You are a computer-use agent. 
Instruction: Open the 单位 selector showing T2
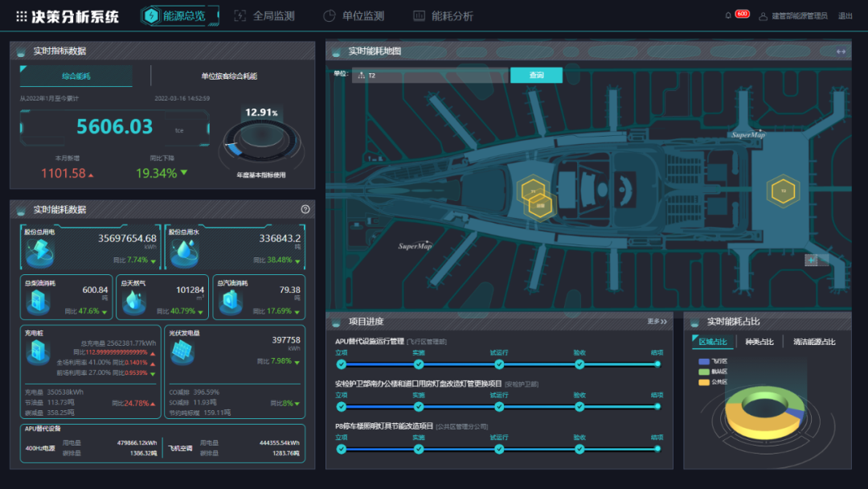click(430, 76)
